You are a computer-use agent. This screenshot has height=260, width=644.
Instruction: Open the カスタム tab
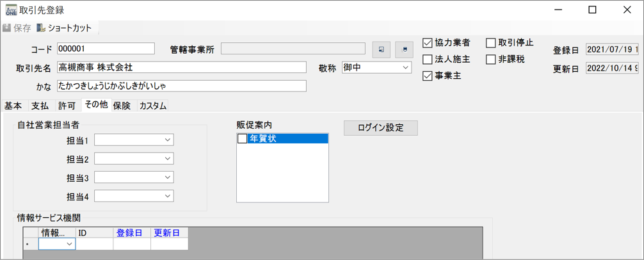click(153, 106)
